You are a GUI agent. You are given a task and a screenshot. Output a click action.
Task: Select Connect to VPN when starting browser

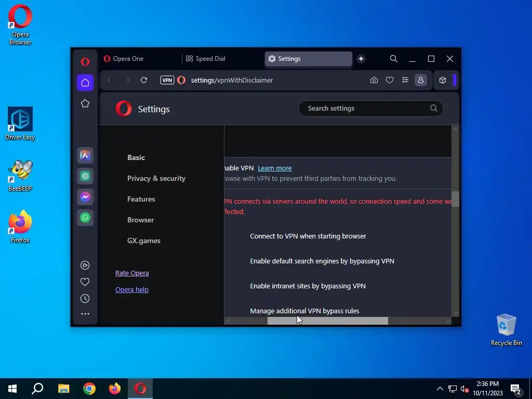click(x=308, y=236)
